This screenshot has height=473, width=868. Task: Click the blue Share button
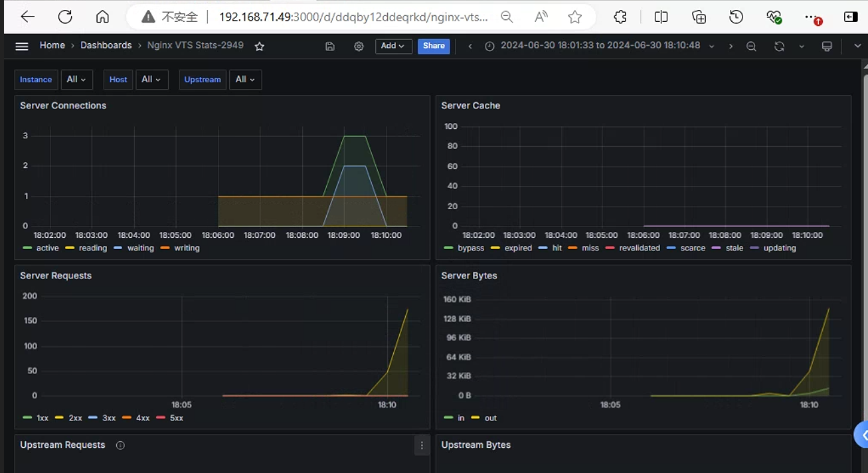[434, 46]
